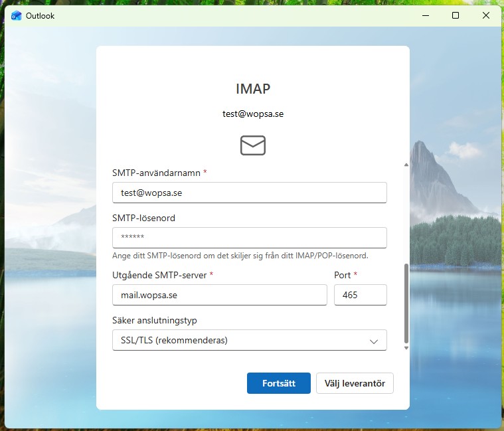Viewport: 504px width, 431px height.
Task: Select the Utgående SMTP-server field
Action: (x=220, y=295)
